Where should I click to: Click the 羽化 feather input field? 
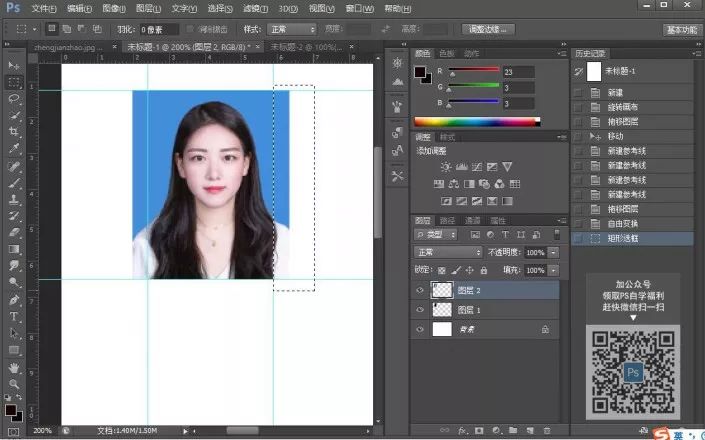[159, 30]
